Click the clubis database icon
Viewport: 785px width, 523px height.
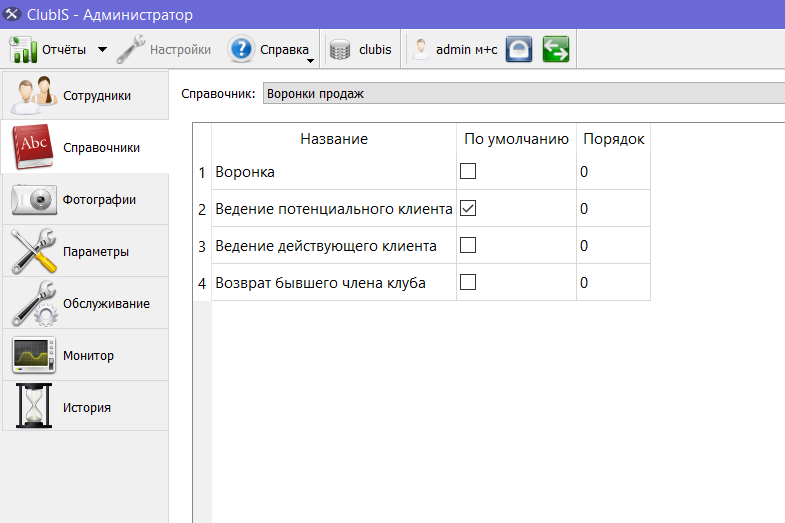pos(340,50)
